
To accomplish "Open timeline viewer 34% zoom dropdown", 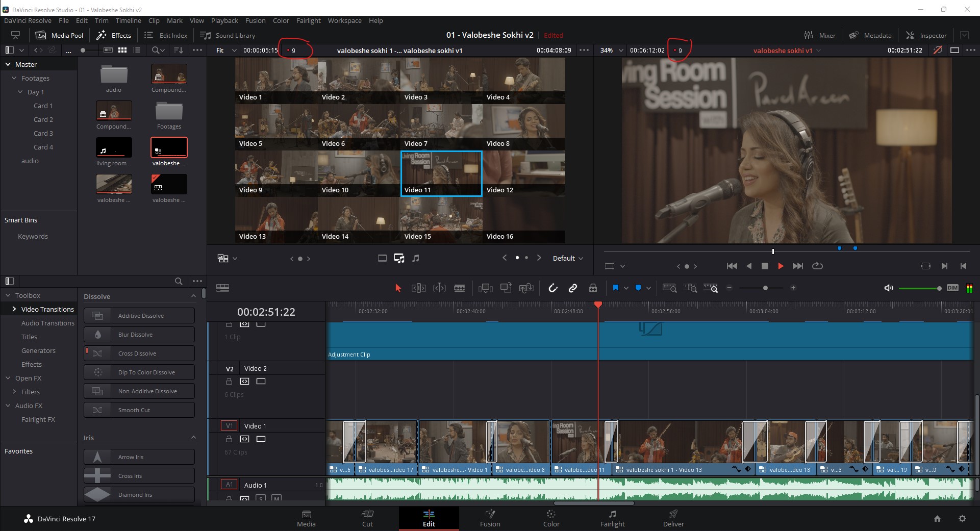I will click(612, 50).
